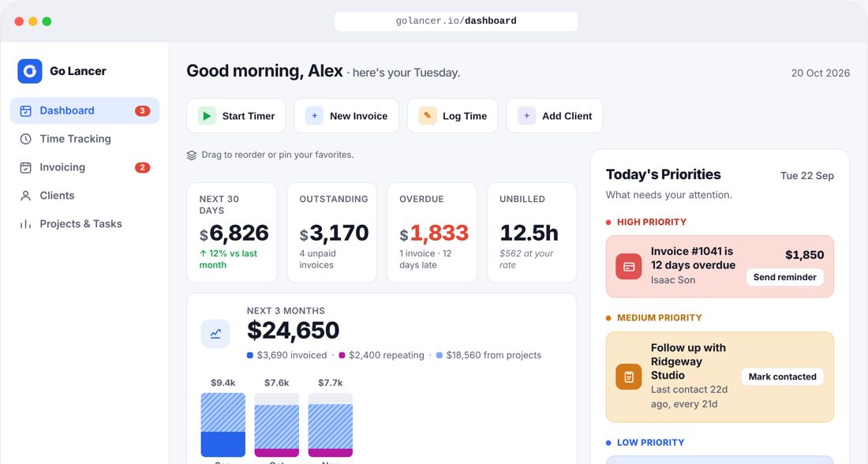Click the Invoicing calendar icon

tap(25, 167)
